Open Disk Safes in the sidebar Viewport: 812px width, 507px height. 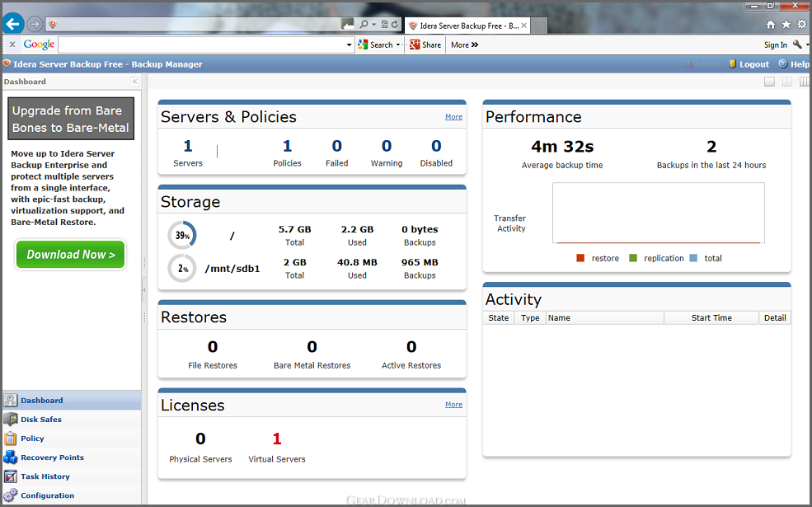coord(72,420)
